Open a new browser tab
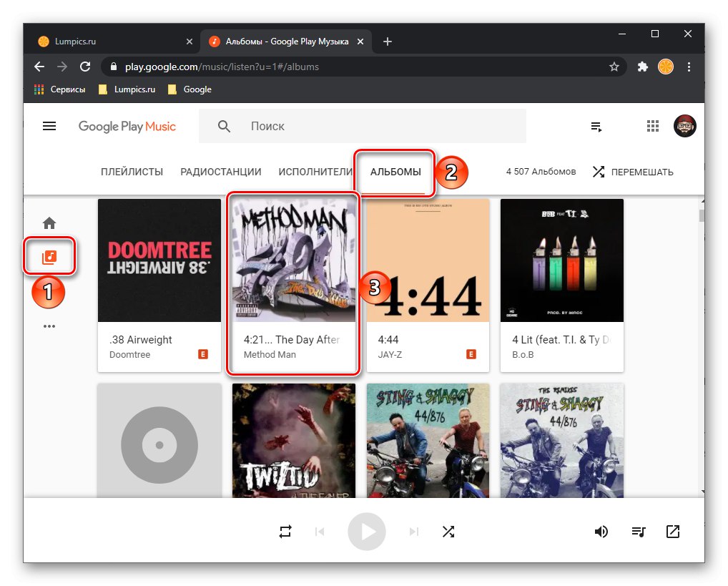Viewport: 728px width, 586px height. [388, 41]
